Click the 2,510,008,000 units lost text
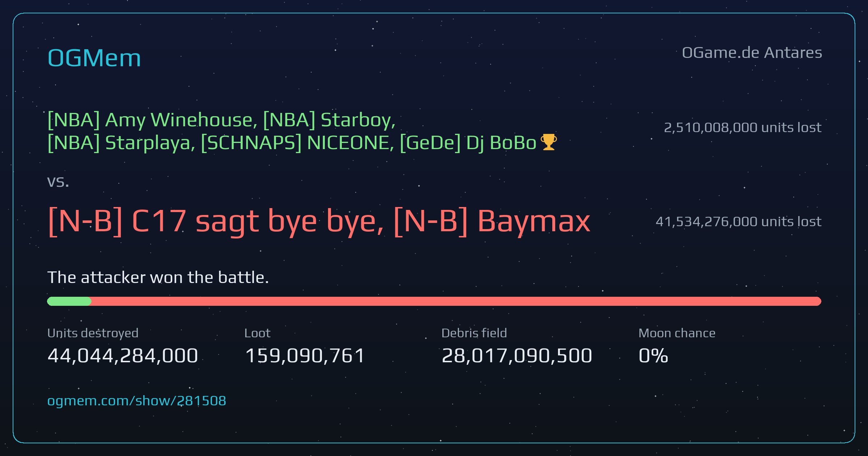This screenshot has width=868, height=456. pos(743,127)
